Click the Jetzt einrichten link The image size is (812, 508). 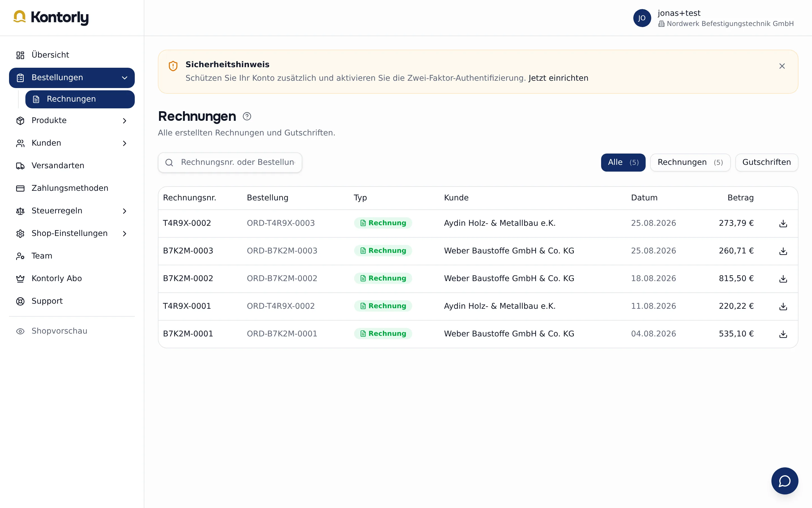(x=558, y=78)
